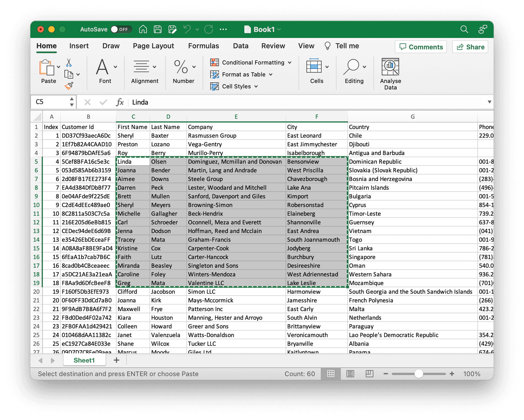The image size is (524, 420).
Task: Click the search magnifier in title bar
Action: [464, 29]
